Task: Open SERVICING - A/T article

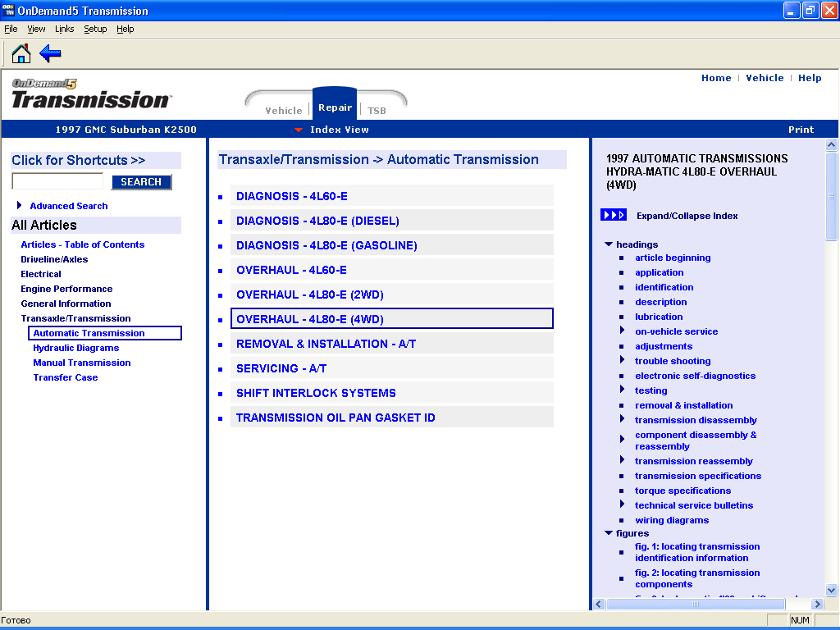Action: click(x=391, y=368)
